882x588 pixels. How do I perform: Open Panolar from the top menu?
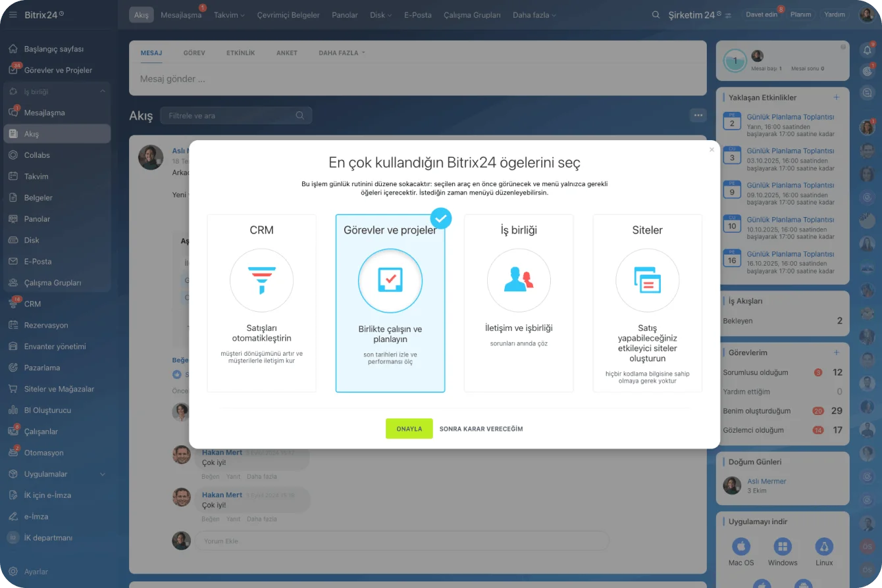click(x=345, y=15)
